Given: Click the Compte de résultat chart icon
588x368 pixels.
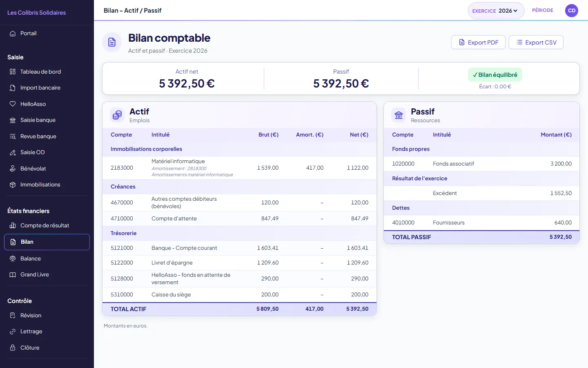Looking at the screenshot, I should tap(13, 226).
